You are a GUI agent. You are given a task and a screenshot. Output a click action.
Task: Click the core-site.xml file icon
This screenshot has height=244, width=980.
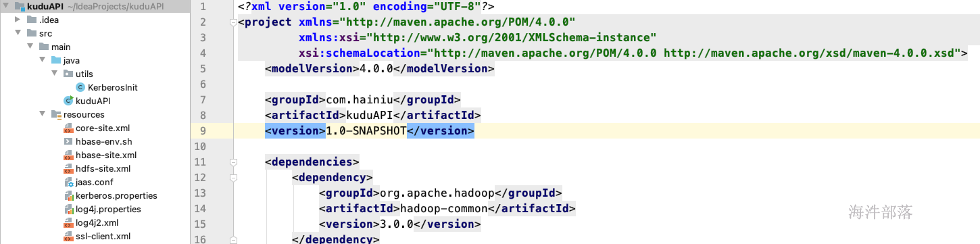point(68,128)
